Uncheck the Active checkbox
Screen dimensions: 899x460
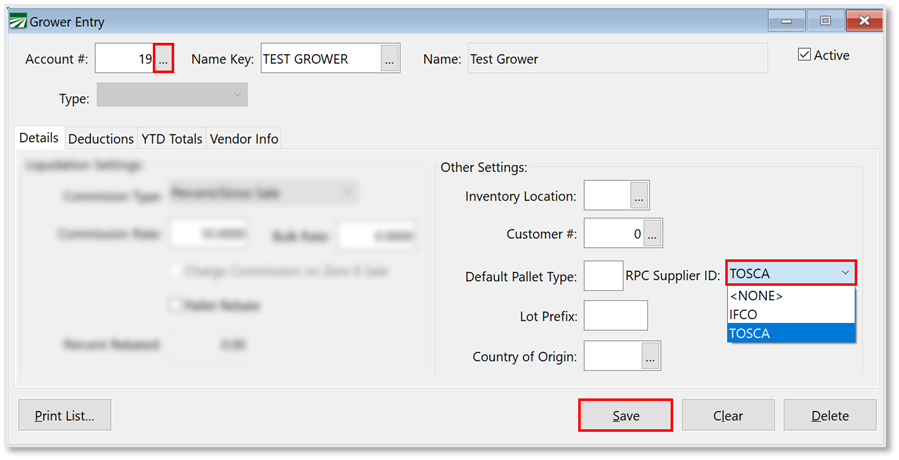[x=805, y=56]
